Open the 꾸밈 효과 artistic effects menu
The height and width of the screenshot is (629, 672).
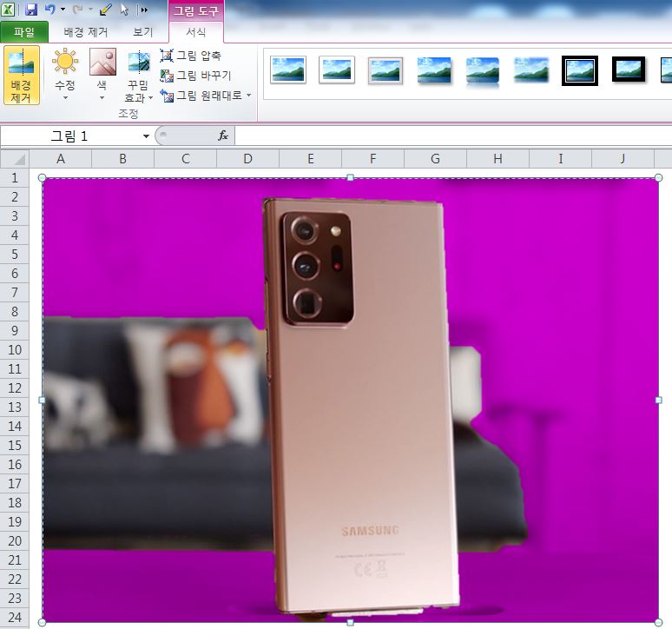pyautogui.click(x=139, y=76)
